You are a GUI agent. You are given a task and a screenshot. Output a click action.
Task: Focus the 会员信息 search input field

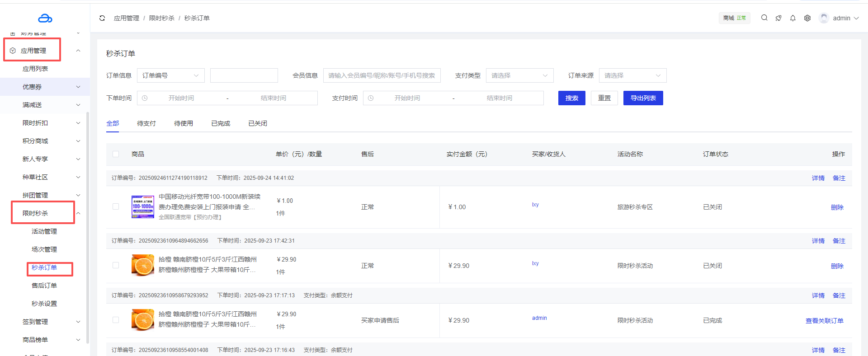(382, 75)
